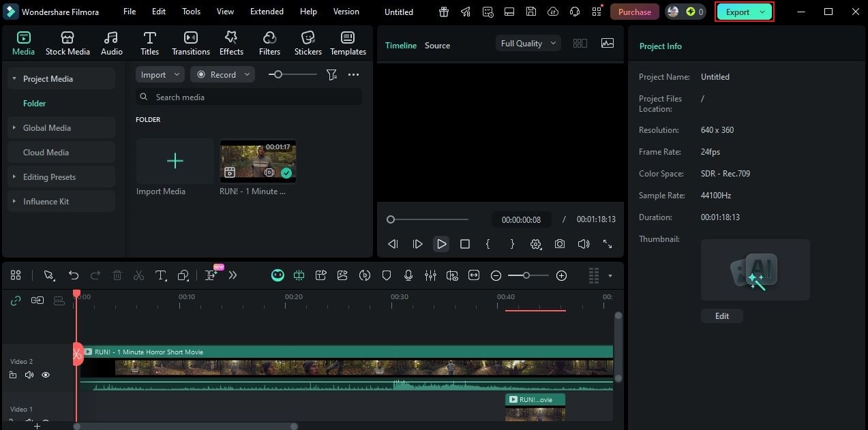868x430 pixels.
Task: Click the save project disk icon
Action: (531, 12)
